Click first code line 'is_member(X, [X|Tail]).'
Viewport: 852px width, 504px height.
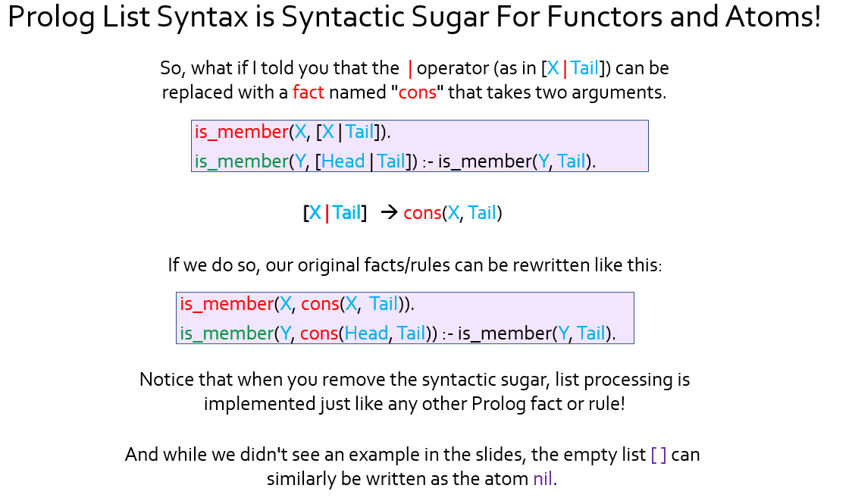click(x=293, y=132)
